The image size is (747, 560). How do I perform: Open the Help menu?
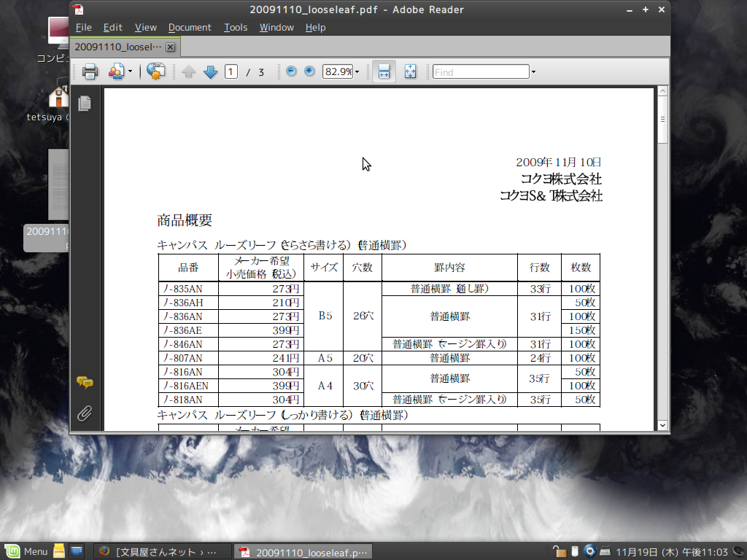(x=315, y=28)
